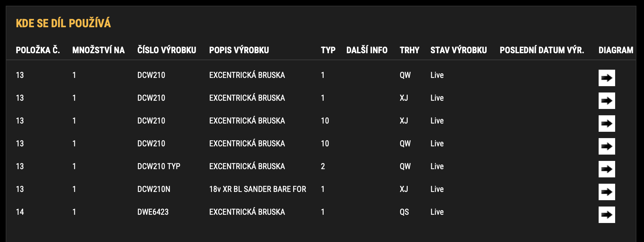The height and width of the screenshot is (242, 644).
Task: Select the DWE6423 product number
Action: point(153,212)
